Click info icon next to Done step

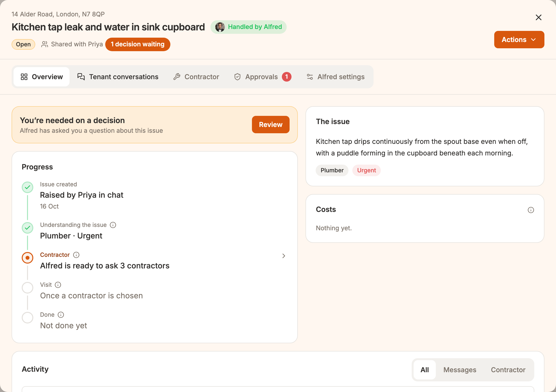click(61, 315)
